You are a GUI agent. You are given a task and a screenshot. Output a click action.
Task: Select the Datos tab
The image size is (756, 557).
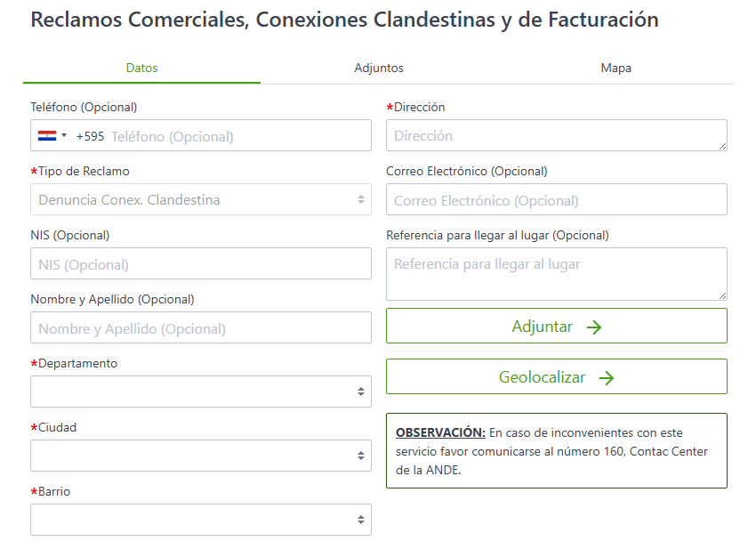click(x=141, y=68)
